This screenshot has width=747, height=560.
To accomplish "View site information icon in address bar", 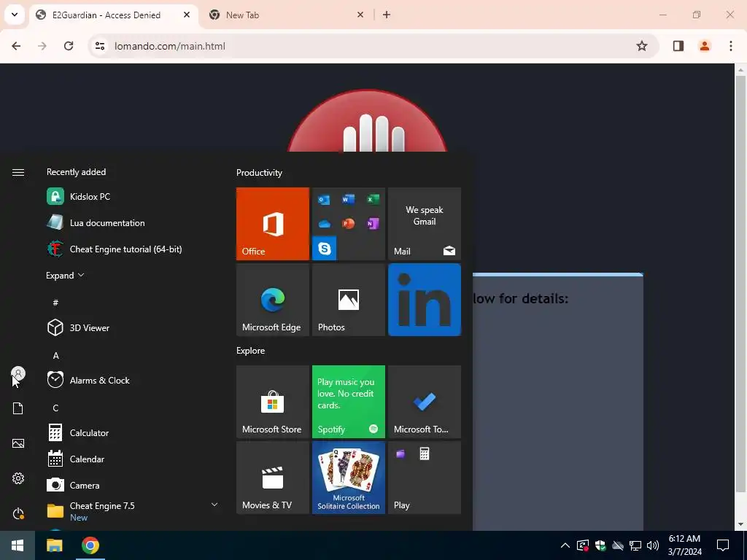I will pos(99,46).
